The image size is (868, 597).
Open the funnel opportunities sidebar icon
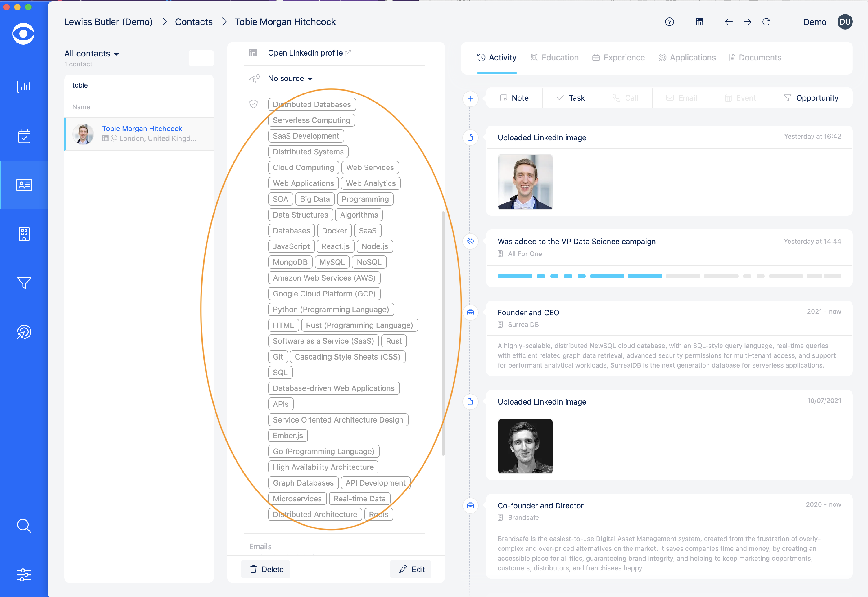tap(24, 283)
